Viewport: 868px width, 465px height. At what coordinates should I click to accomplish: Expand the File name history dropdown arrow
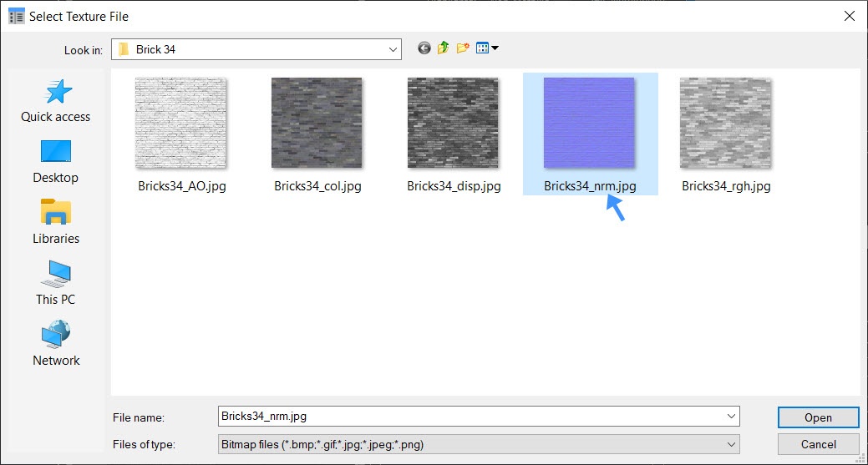(x=731, y=417)
